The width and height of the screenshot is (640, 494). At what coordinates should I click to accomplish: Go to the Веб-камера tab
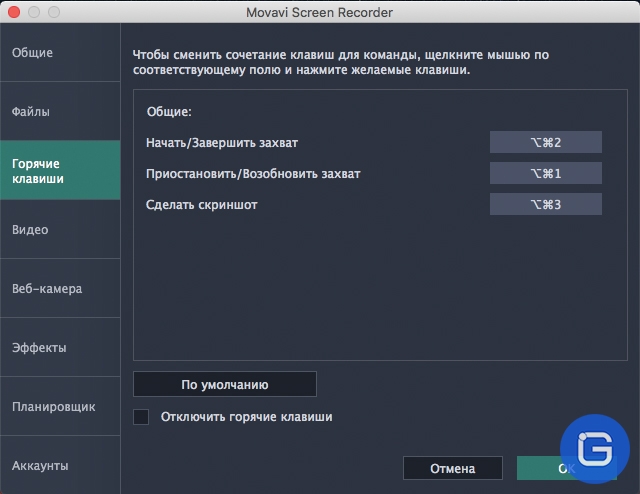[x=60, y=288]
